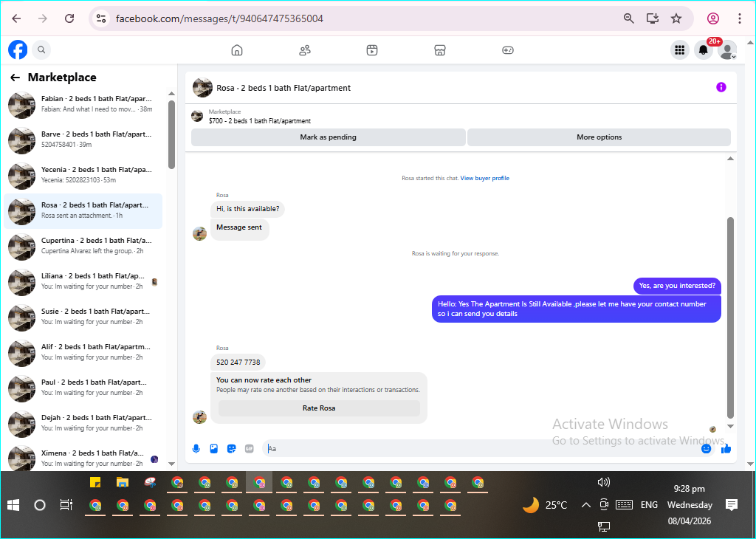Click Rosa's avatar in chat header

click(x=202, y=88)
